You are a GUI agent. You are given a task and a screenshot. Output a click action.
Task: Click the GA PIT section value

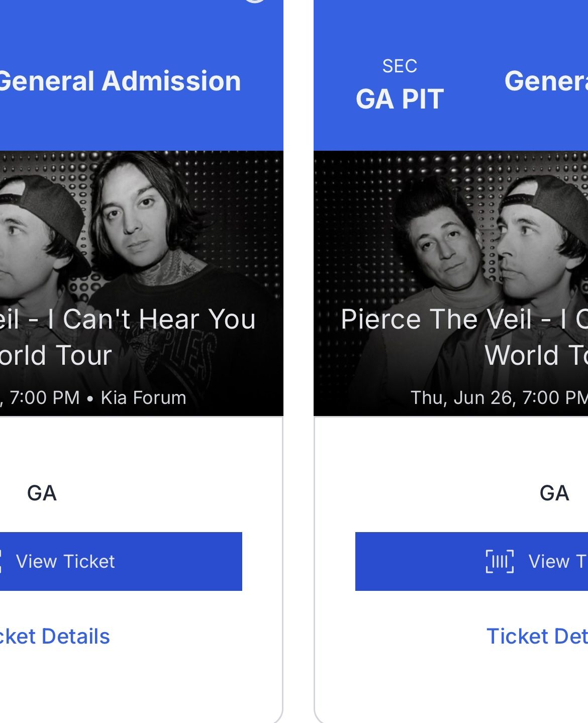tap(400, 99)
